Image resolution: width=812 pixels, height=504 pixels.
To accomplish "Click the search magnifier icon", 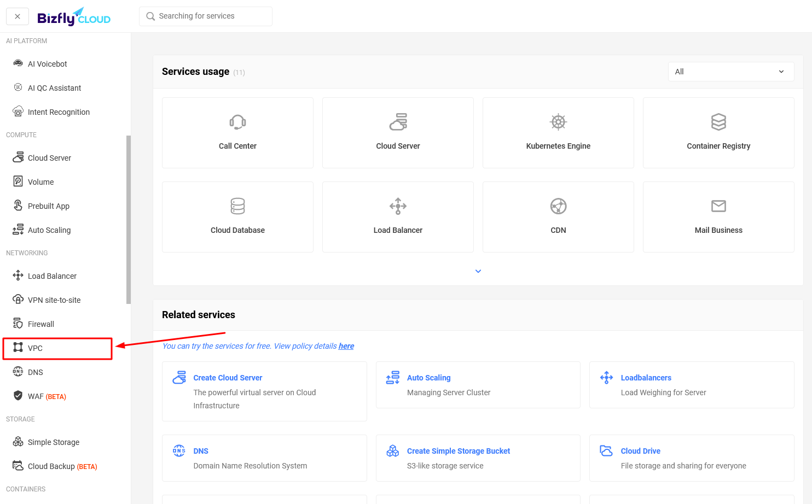I will pyautogui.click(x=150, y=16).
